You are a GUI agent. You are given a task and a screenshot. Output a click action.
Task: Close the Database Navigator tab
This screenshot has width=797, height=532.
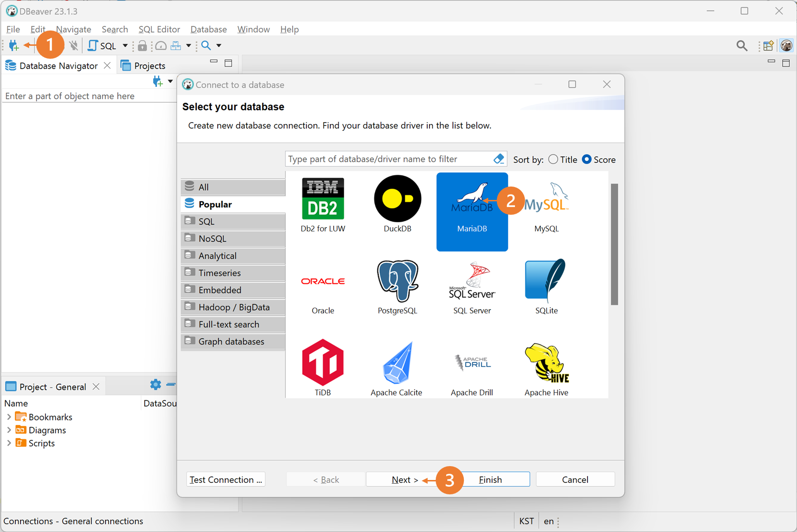(x=107, y=65)
